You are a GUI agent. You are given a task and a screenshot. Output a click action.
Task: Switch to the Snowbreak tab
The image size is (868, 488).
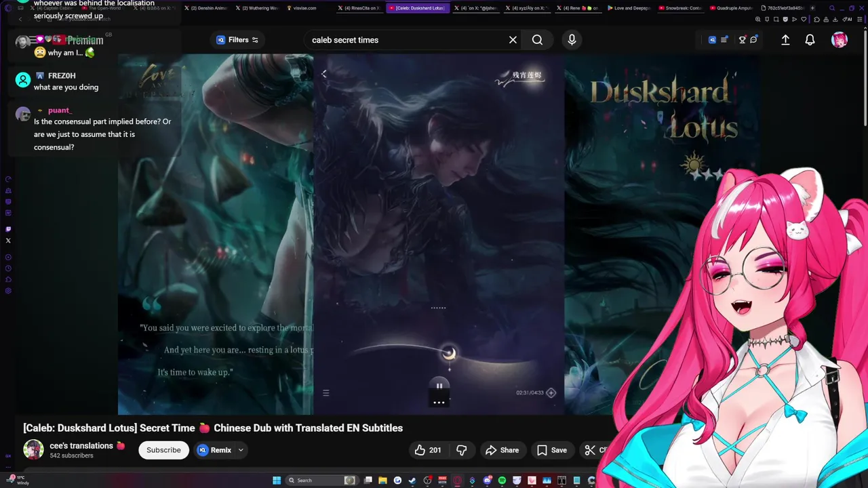point(681,8)
